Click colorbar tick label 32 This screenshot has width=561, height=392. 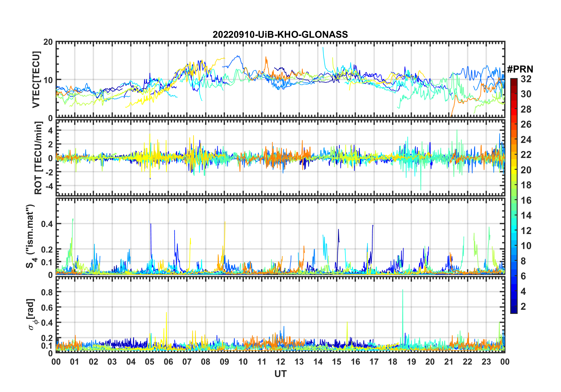click(526, 79)
